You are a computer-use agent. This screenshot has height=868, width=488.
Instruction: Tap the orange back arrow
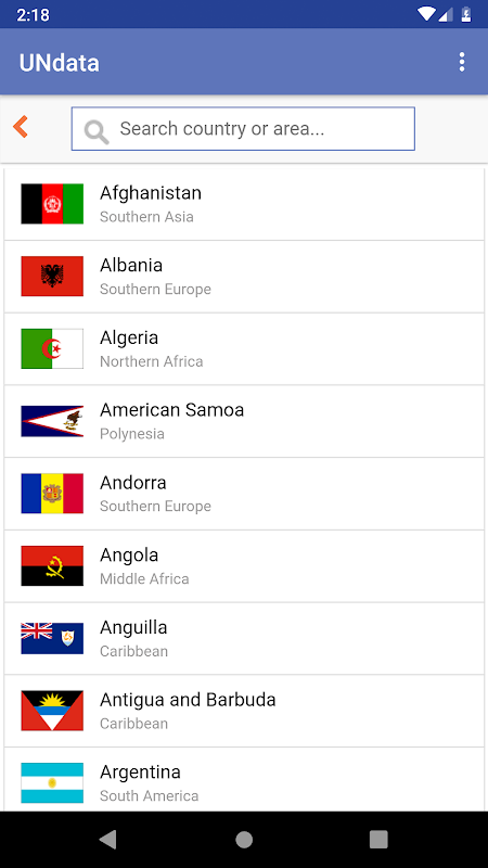tap(21, 127)
